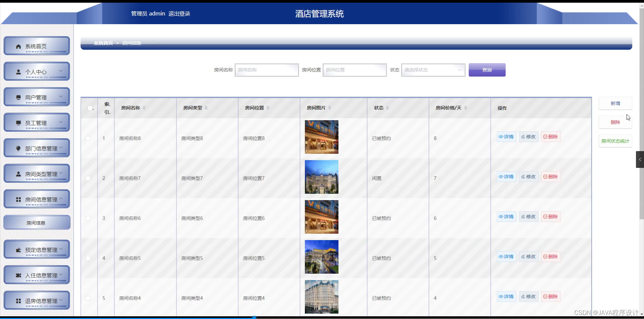Toggle the select-all checkbox in table header

[90, 108]
